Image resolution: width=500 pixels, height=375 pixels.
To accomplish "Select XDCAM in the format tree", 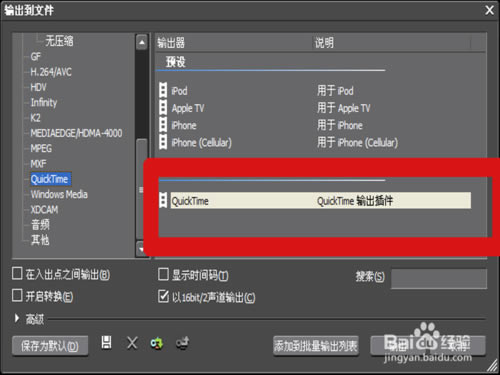I will pyautogui.click(x=44, y=210).
